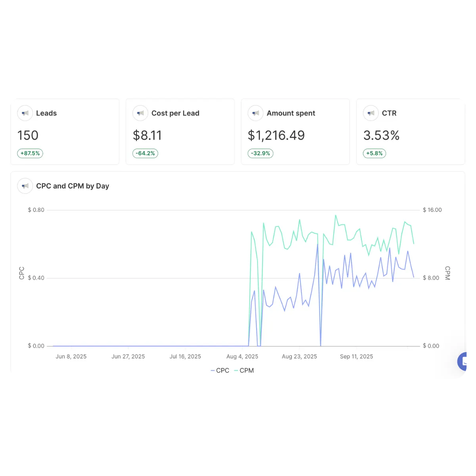Click the 3.53% CTR value
Image resolution: width=476 pixels, height=476 pixels.
381,136
